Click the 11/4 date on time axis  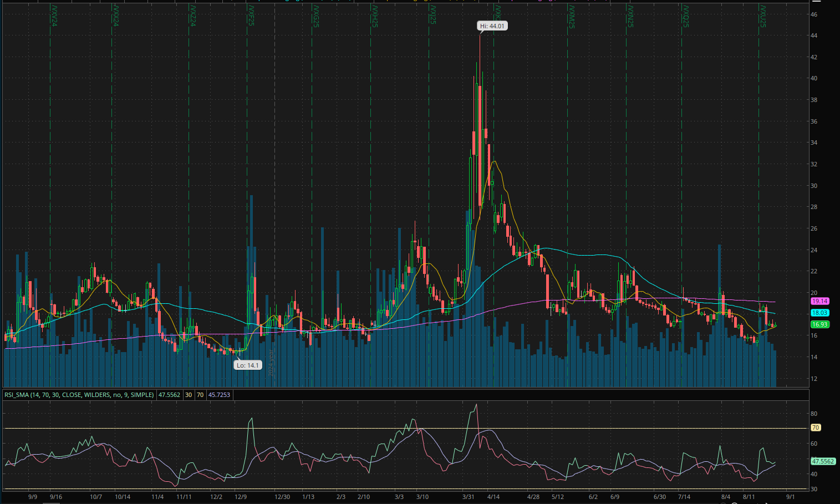(157, 497)
